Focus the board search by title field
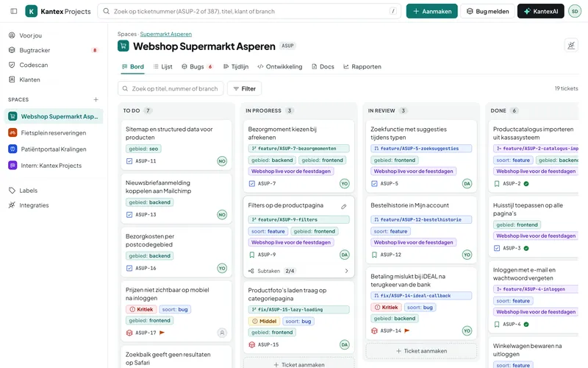Image resolution: width=588 pixels, height=368 pixels. coord(171,88)
